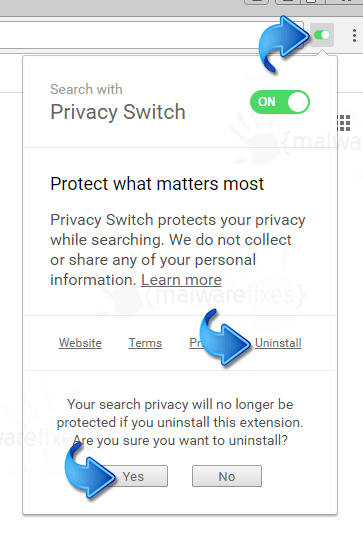Click the blue arrow pointing at Uninstall
The image size is (363, 535).
(225, 337)
